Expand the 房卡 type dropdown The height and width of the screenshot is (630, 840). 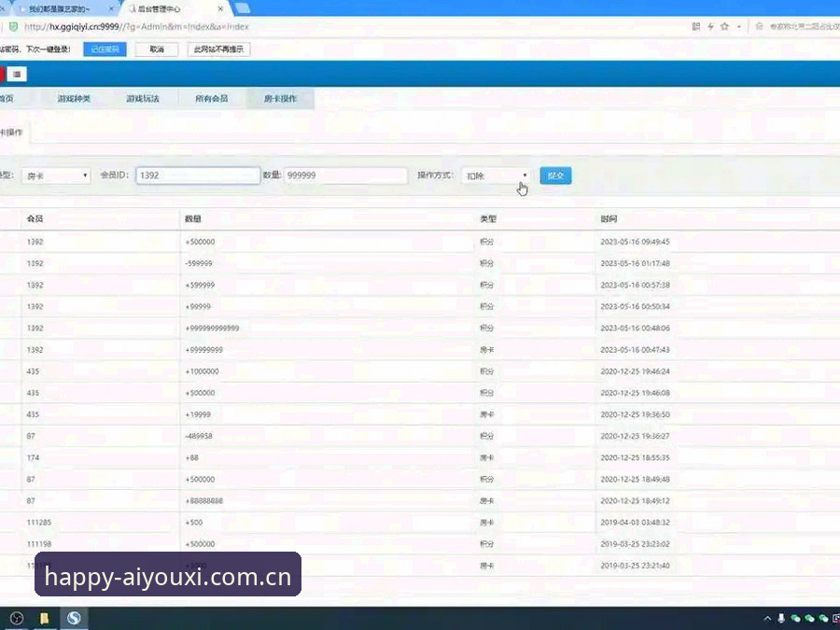pos(56,175)
